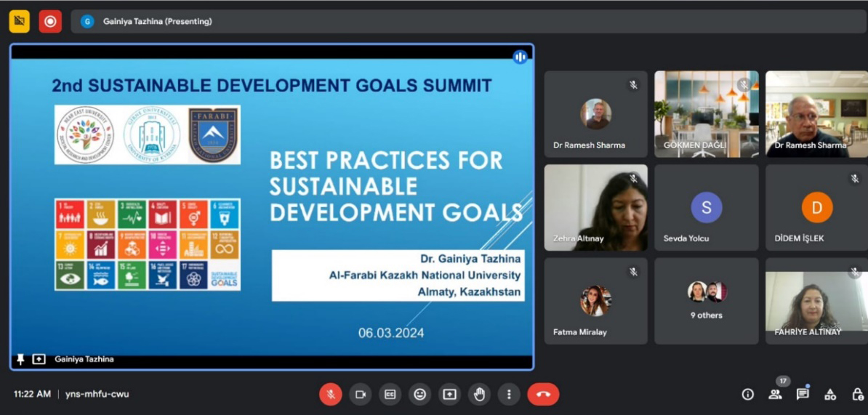Click the Fatma Miralay profile picture

pos(595,300)
